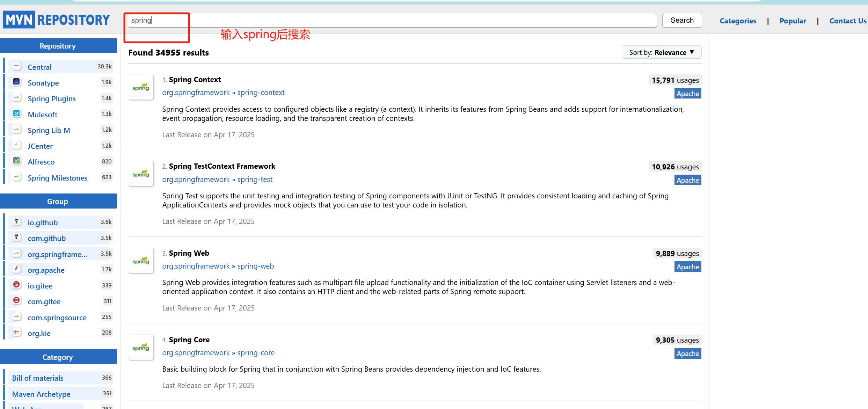
Task: Click the MVN Repository logo
Action: 56,20
